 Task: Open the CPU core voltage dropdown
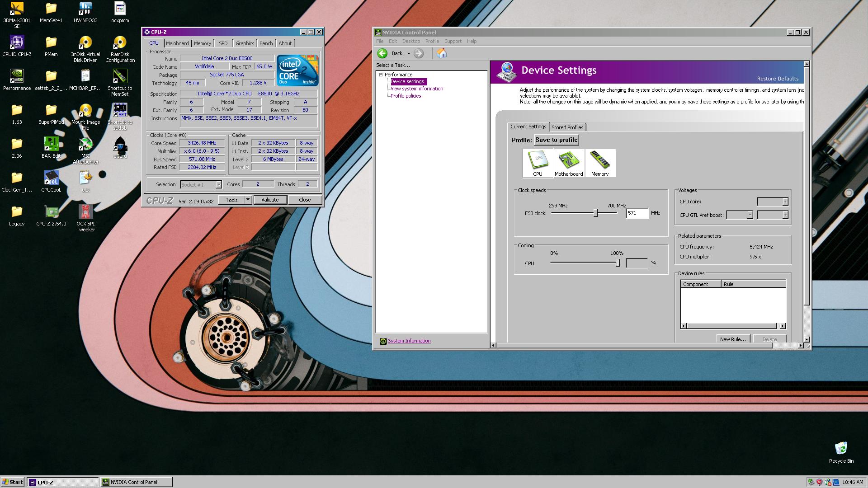(x=785, y=202)
